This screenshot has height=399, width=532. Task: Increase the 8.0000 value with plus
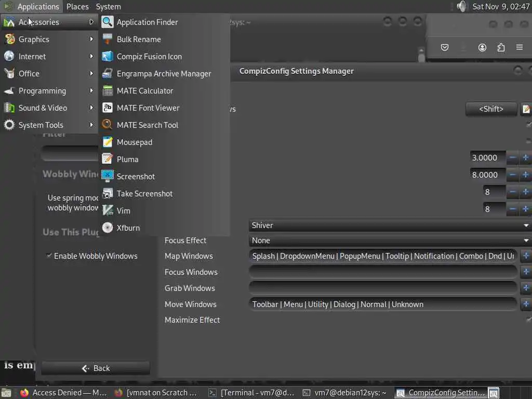(x=526, y=175)
